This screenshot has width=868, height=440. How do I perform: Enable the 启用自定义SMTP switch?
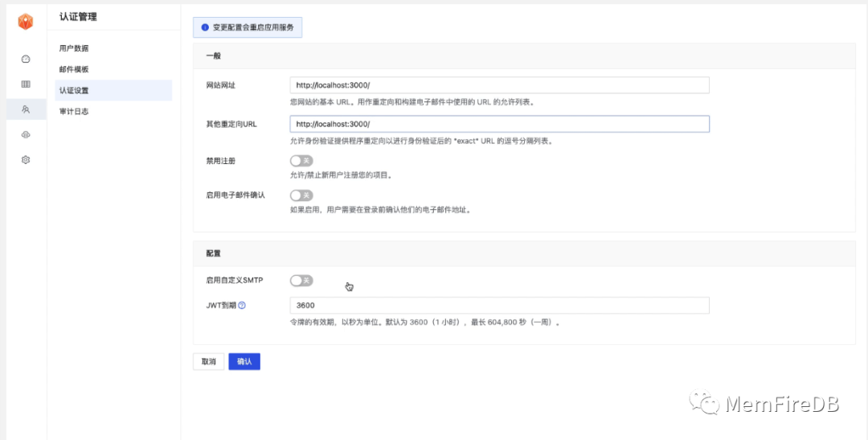pyautogui.click(x=301, y=281)
